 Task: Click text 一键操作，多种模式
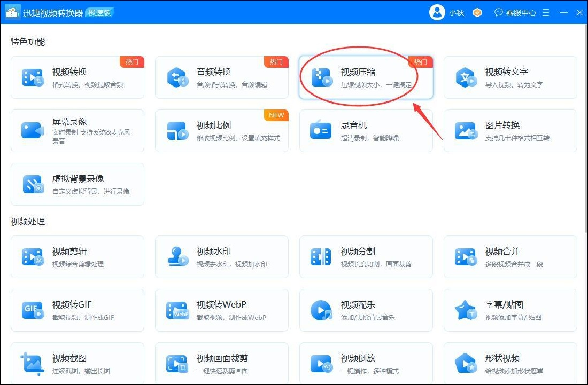tap(370, 371)
